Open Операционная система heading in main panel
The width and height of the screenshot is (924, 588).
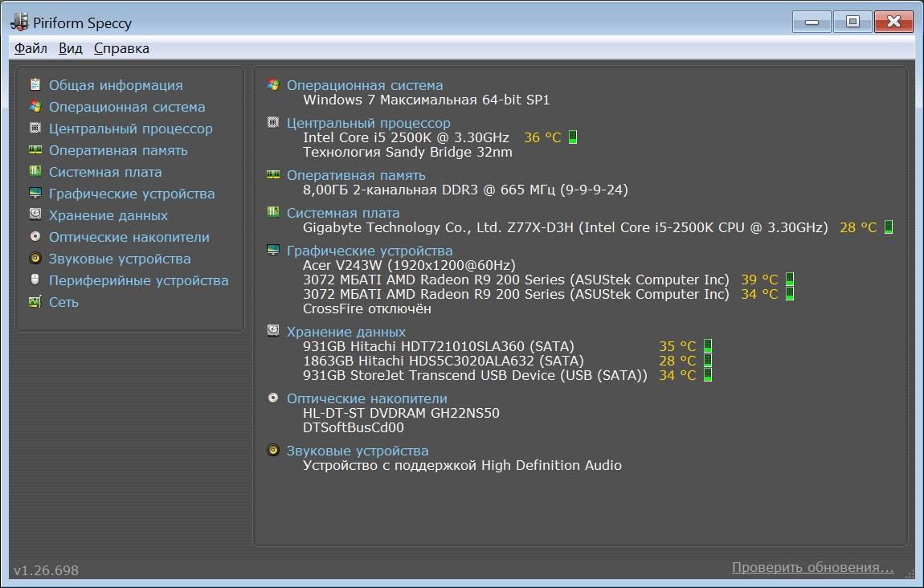pyautogui.click(x=365, y=85)
